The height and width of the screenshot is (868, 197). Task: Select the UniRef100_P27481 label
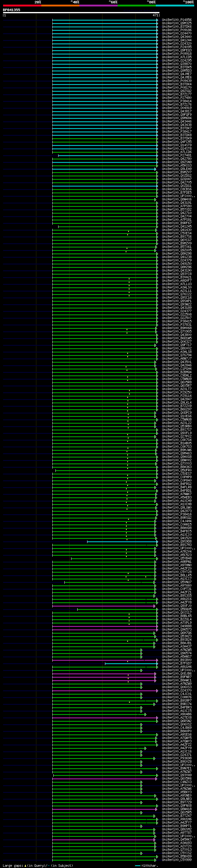177,155
